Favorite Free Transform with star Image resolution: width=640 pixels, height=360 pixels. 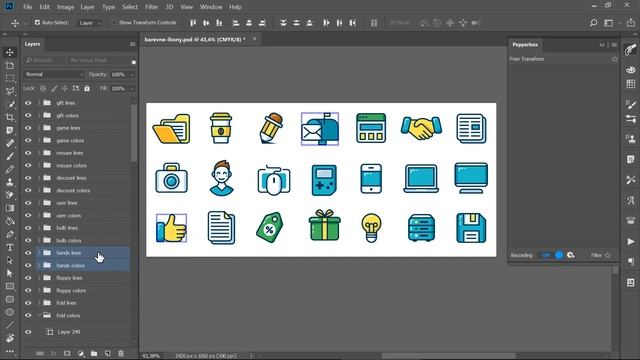(615, 59)
